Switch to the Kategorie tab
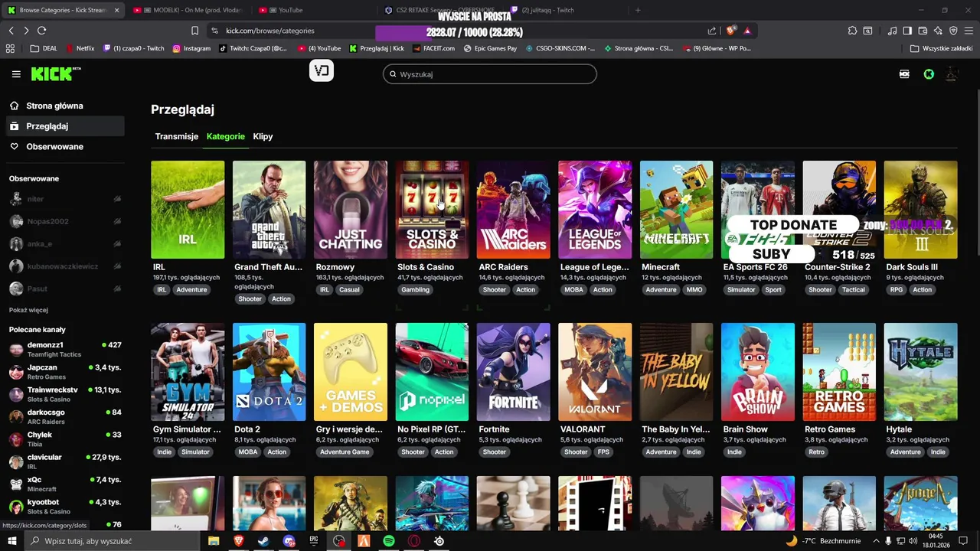 [x=226, y=136]
